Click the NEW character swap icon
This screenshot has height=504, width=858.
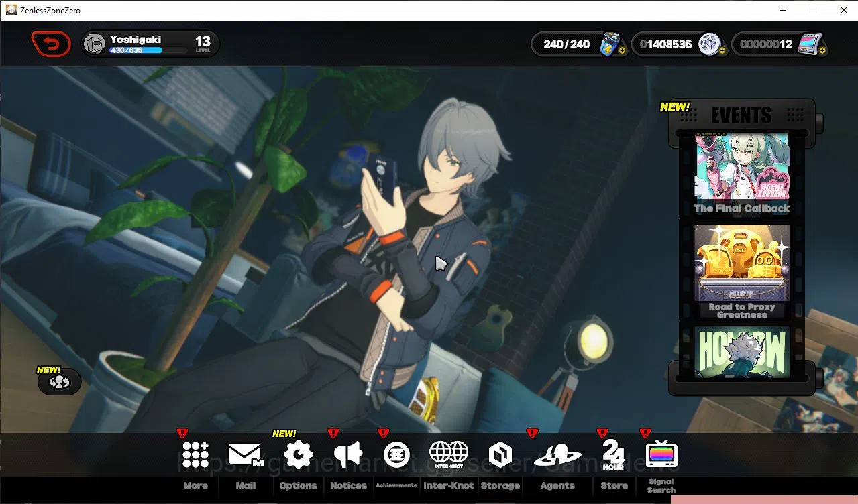tap(59, 381)
